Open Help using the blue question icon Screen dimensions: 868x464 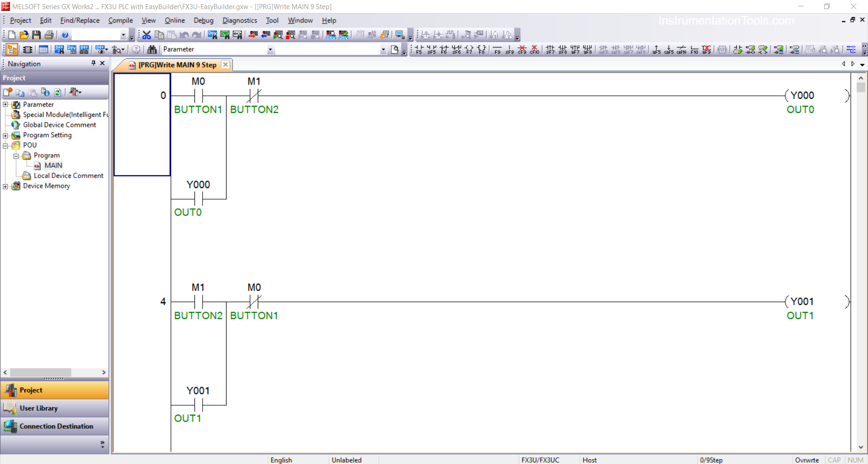[x=65, y=35]
